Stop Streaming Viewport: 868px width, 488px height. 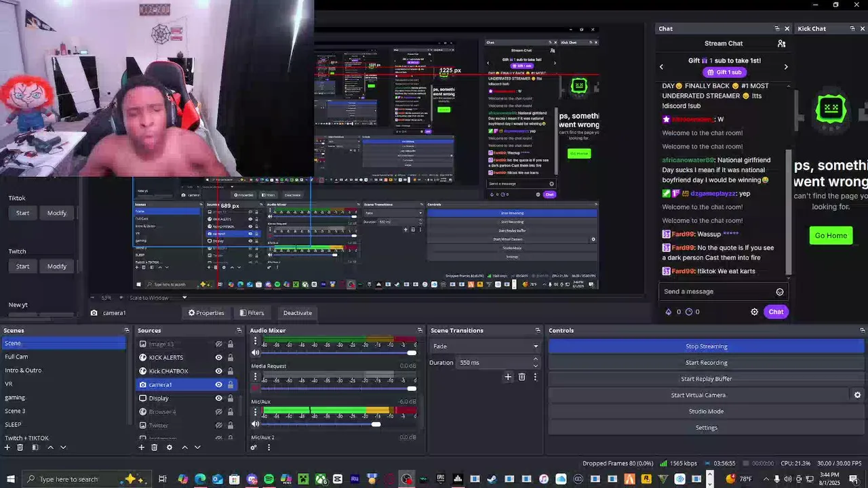[x=706, y=346]
